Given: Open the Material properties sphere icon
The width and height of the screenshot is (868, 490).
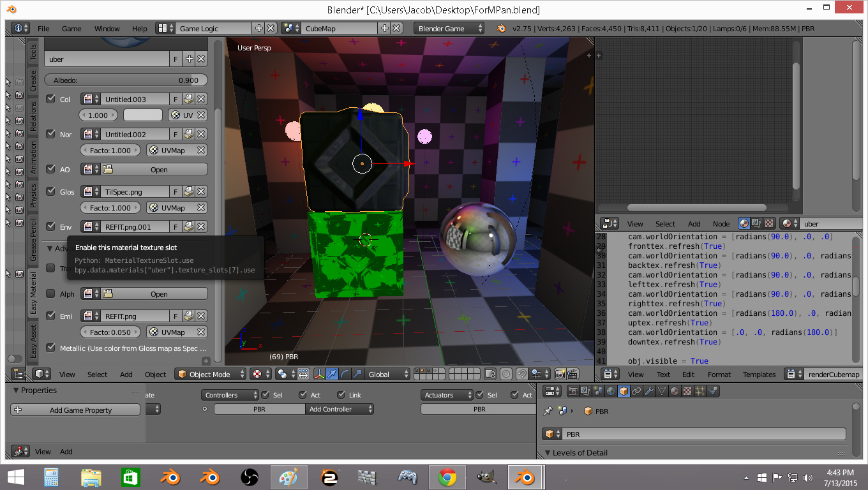Looking at the screenshot, I should (x=675, y=391).
